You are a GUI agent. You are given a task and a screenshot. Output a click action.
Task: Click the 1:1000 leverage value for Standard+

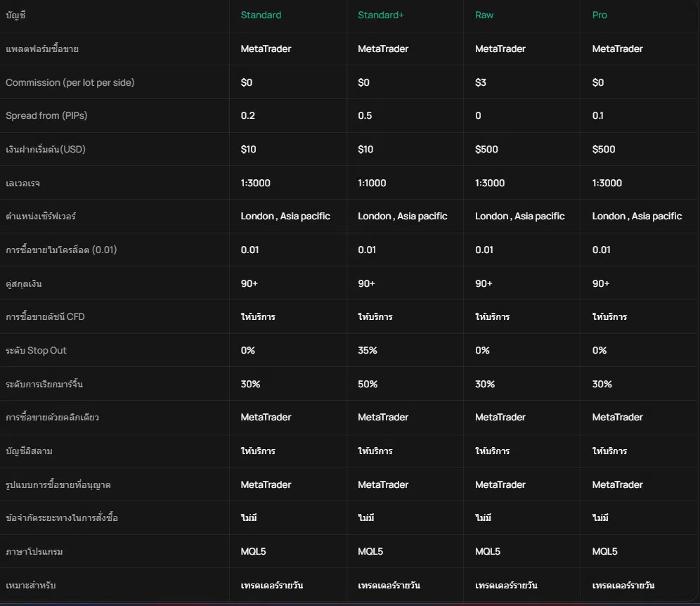tap(372, 183)
